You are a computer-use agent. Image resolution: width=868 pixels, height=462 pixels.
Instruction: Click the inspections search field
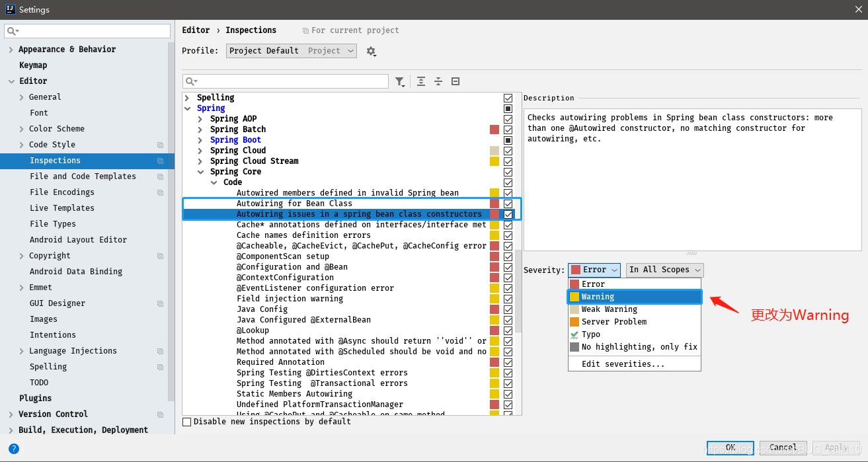tap(286, 81)
